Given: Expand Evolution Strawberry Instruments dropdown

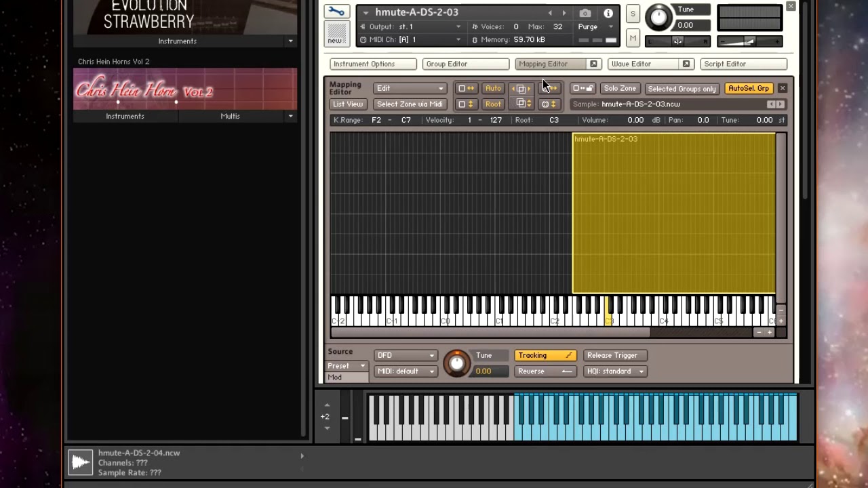Looking at the screenshot, I should click(291, 41).
